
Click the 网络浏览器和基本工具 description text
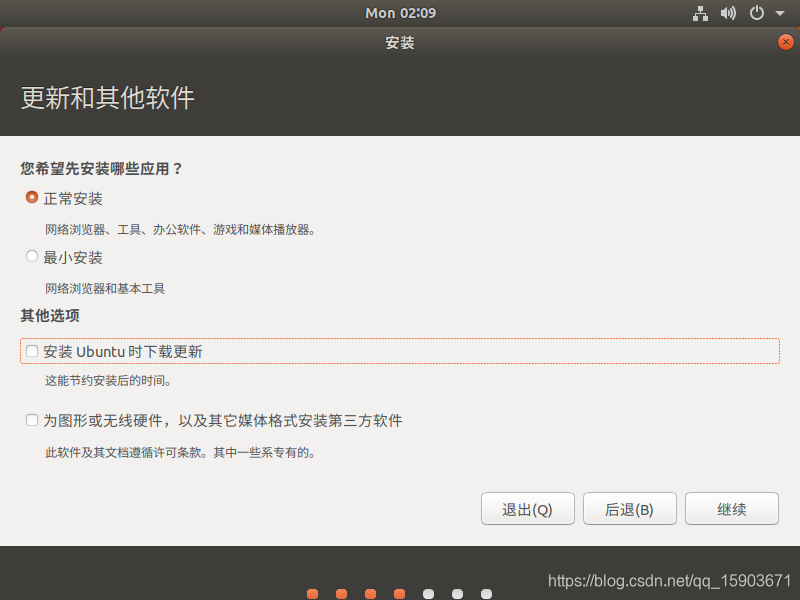coord(105,289)
